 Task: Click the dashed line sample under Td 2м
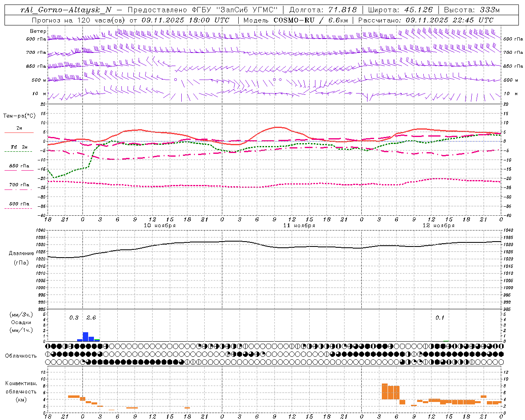[18, 151]
